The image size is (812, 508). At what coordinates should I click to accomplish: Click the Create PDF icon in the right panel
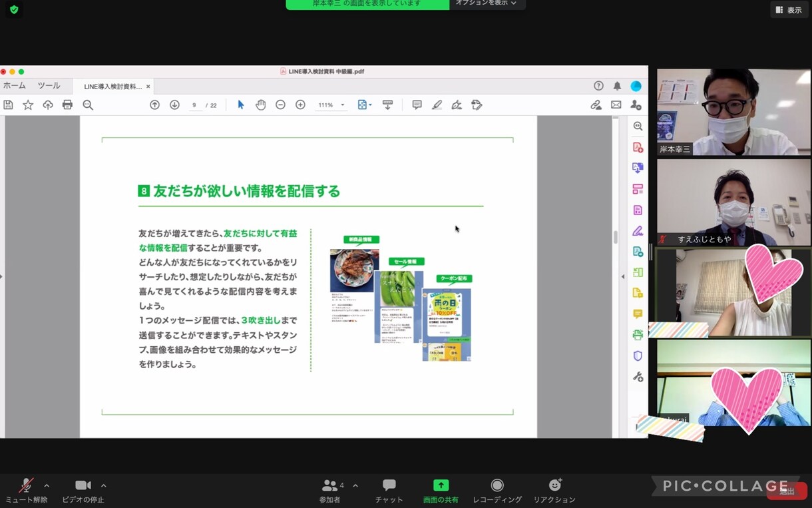[638, 147]
